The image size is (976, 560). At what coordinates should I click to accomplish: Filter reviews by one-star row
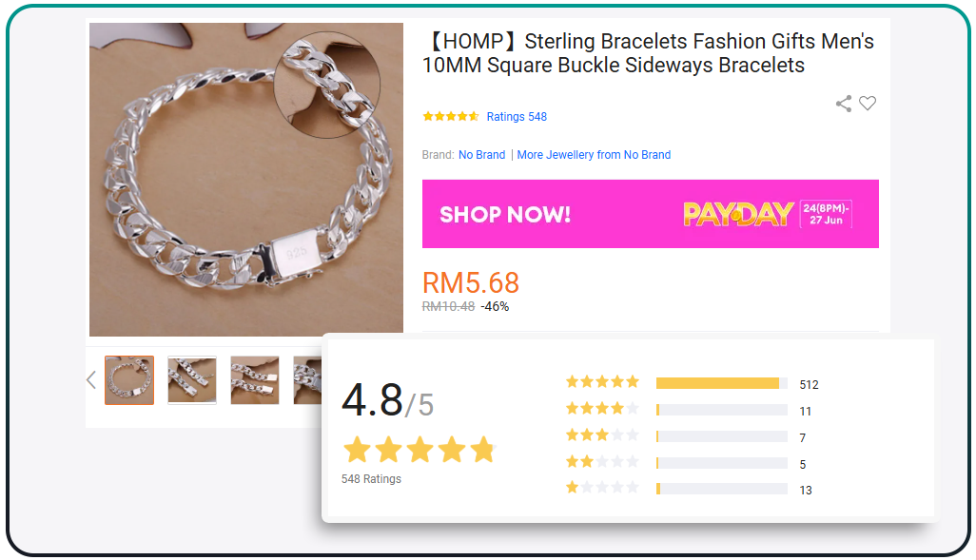(689, 489)
